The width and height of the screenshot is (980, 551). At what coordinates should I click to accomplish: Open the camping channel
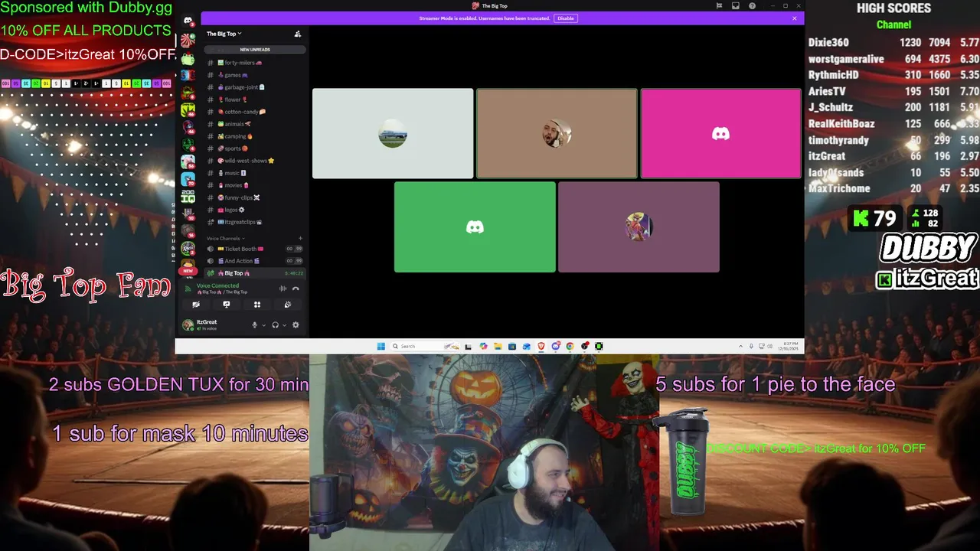pyautogui.click(x=254, y=136)
